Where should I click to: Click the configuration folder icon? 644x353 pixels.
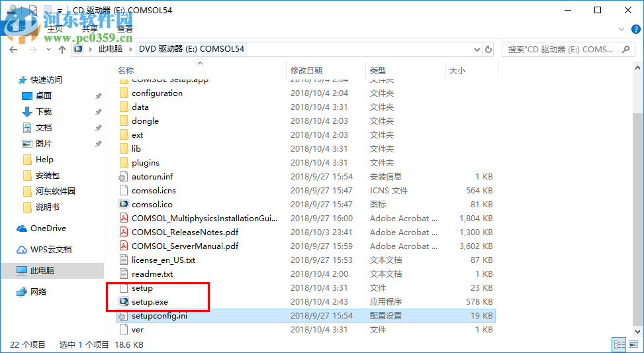coord(124,93)
